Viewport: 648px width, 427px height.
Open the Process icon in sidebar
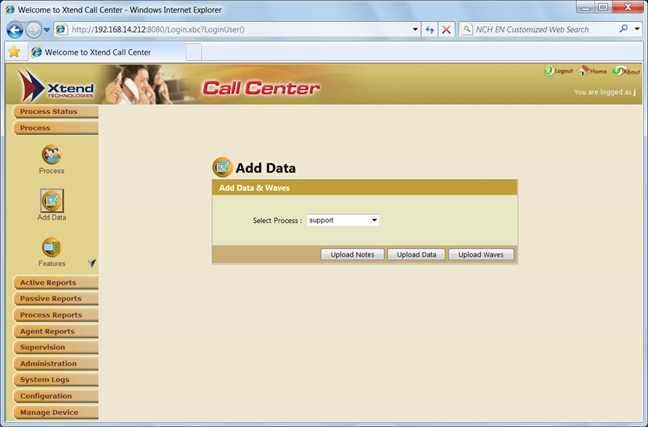click(x=52, y=155)
